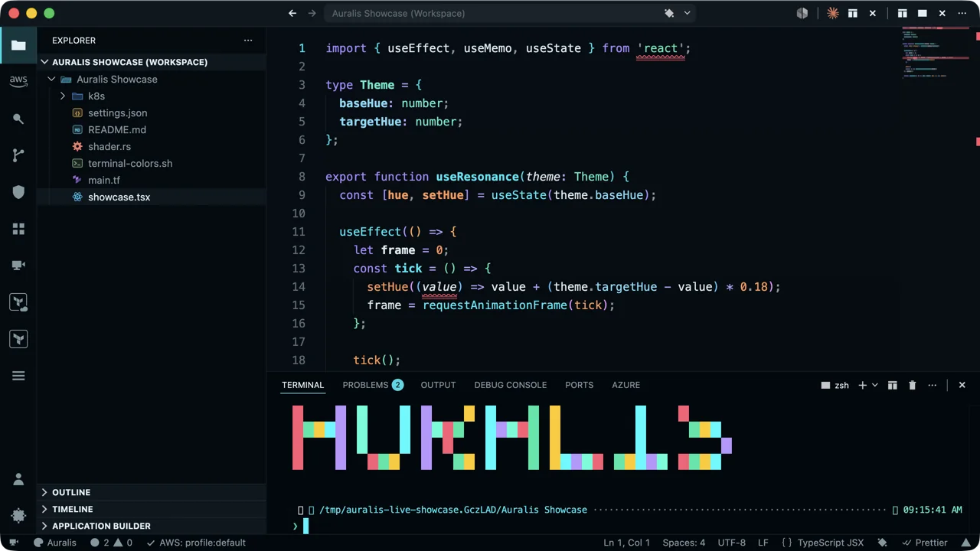Open README.md file
980x551 pixels.
[152, 129]
